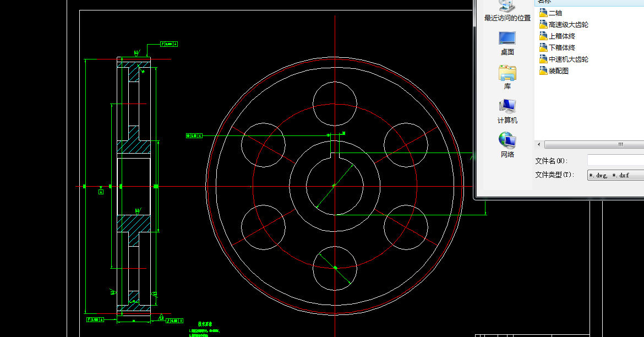The width and height of the screenshot is (644, 337).
Task: Open Recent Places (最近访问的位置) in dialog sidebar
Action: tap(507, 11)
